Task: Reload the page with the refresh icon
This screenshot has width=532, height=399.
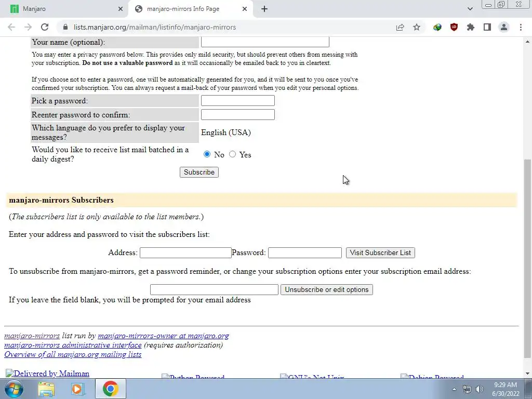Action: click(x=45, y=27)
